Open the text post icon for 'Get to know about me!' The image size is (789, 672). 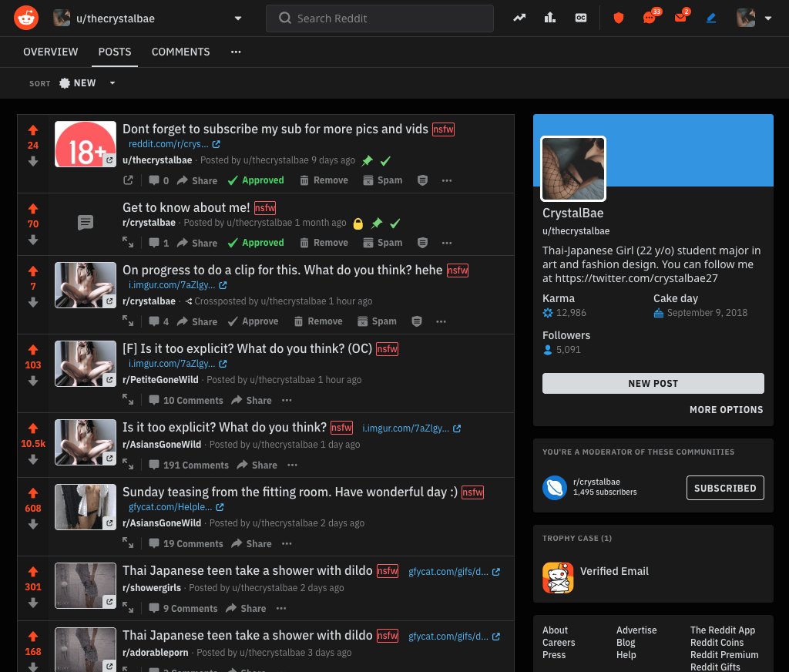coord(85,222)
